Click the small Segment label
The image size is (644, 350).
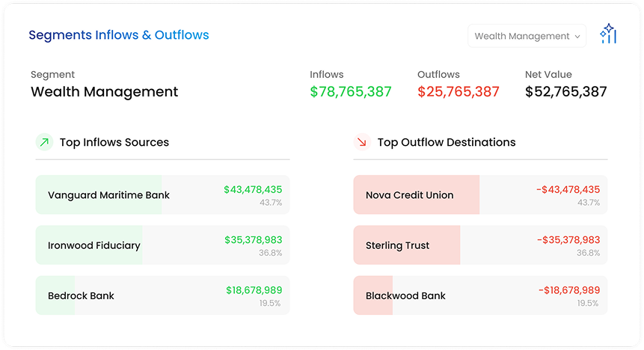coord(52,75)
